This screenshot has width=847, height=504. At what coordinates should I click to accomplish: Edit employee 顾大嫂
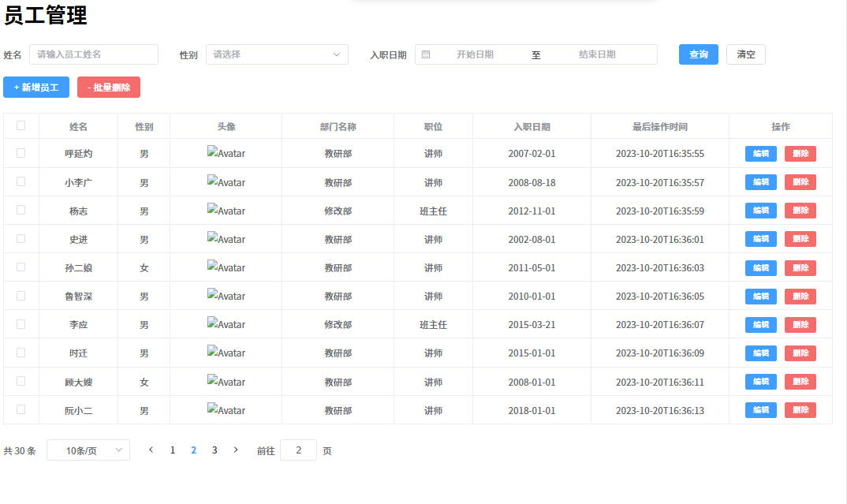coord(760,382)
